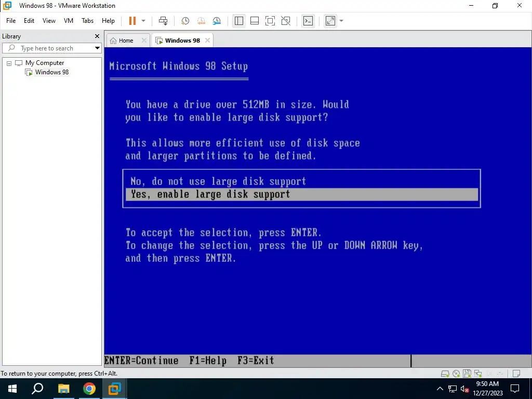The width and height of the screenshot is (532, 399).
Task: Open the Windows notification center
Action: [515, 389]
